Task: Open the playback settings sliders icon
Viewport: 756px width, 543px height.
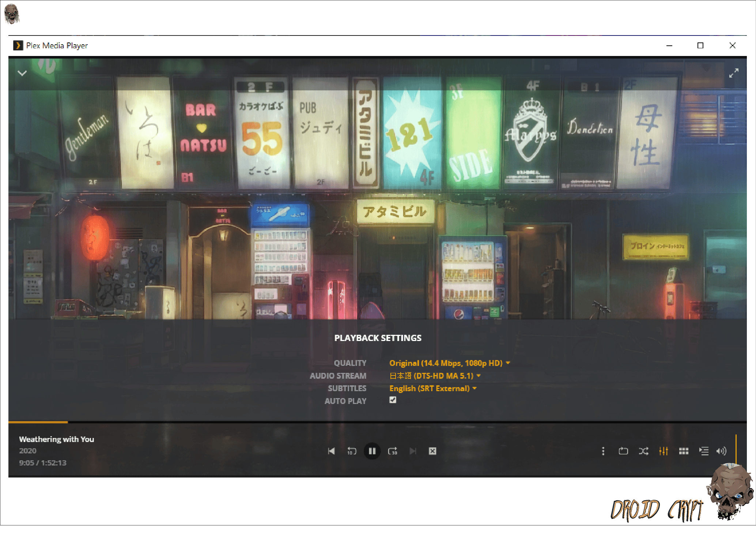Action: click(664, 451)
